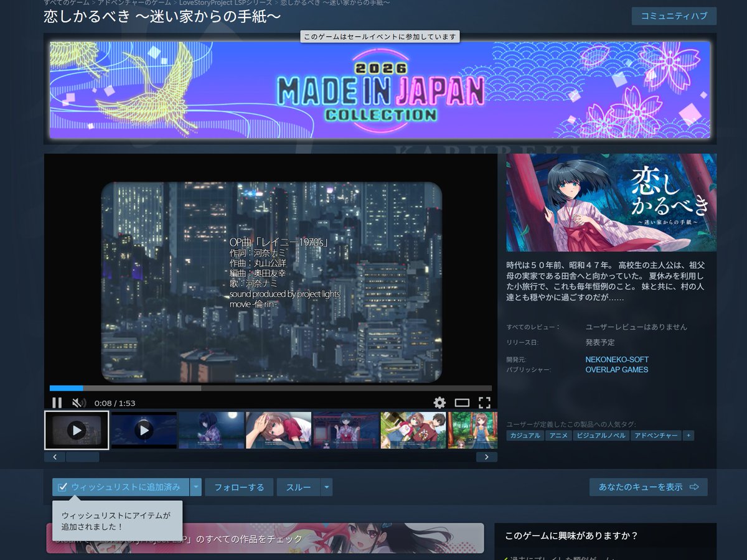Open video settings gear
Screen dimensions: 747x560
click(x=439, y=403)
